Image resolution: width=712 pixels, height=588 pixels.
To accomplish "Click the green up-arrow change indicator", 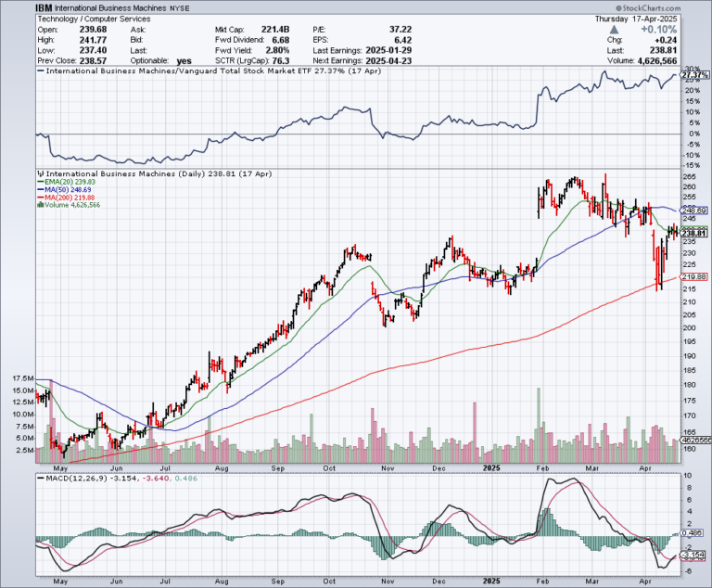I will click(x=612, y=29).
